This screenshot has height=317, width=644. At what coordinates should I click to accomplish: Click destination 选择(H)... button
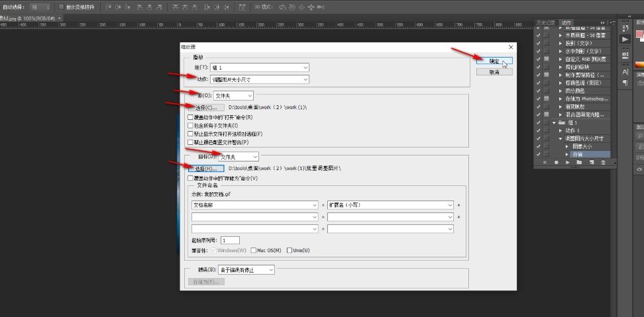[x=206, y=169]
